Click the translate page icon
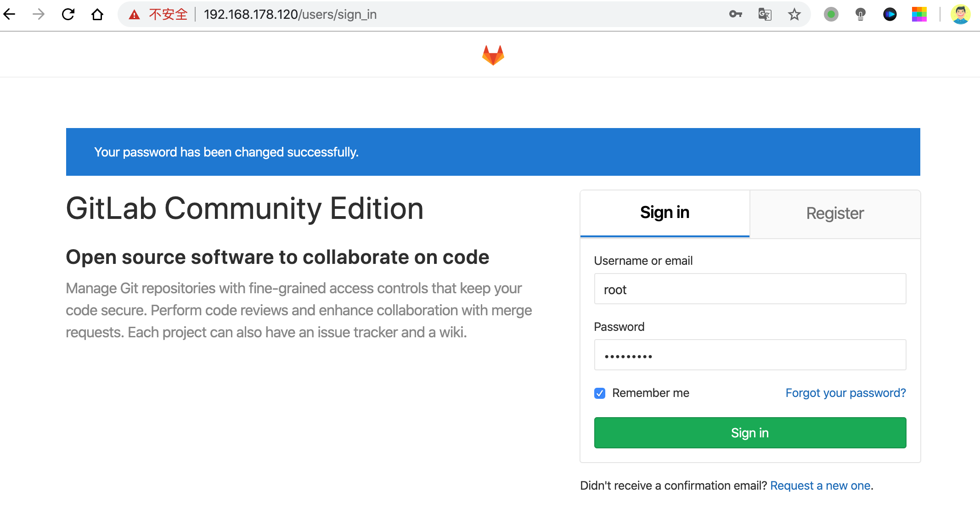This screenshot has height=525, width=980. (765, 14)
